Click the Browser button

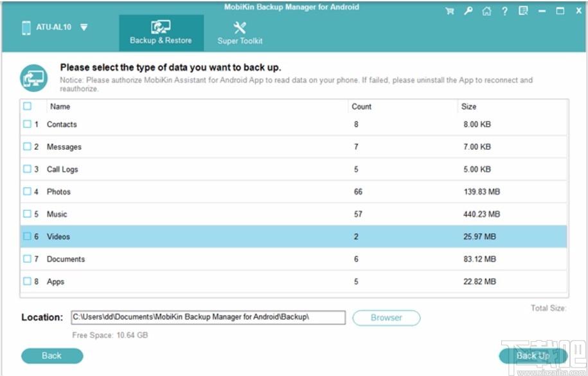pyautogui.click(x=386, y=318)
